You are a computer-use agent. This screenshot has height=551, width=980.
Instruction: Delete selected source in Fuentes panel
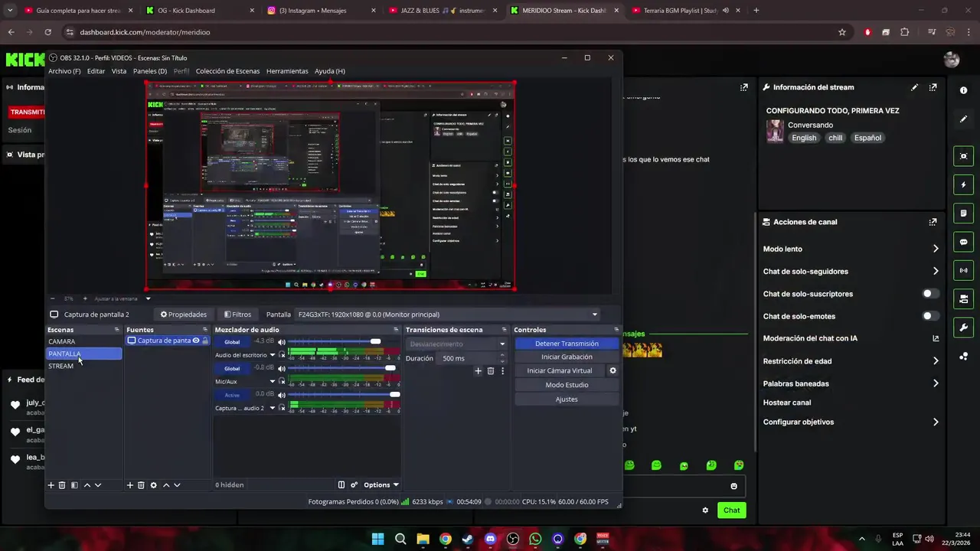[x=141, y=485]
